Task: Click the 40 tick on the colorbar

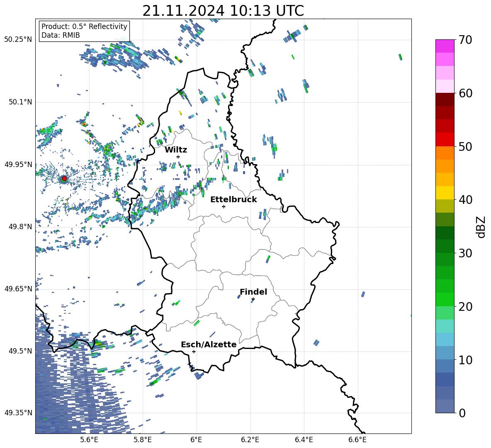Action: (x=465, y=200)
